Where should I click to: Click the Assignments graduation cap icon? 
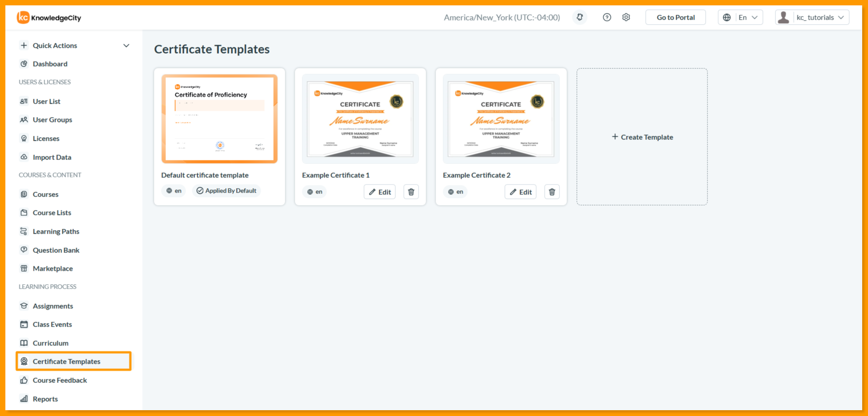(x=24, y=306)
